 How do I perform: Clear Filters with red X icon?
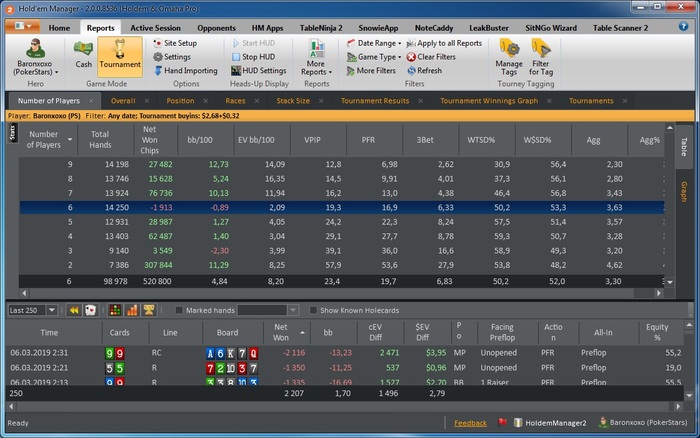pos(431,57)
